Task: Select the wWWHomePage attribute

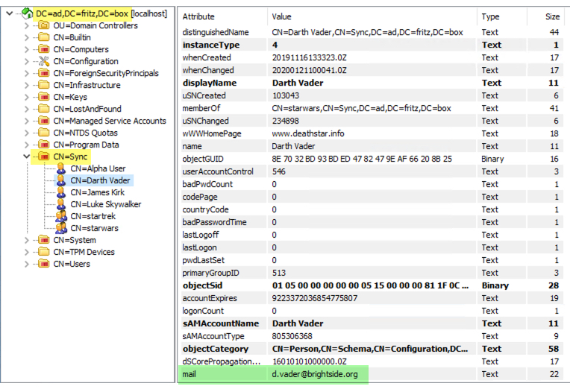Action: (212, 133)
